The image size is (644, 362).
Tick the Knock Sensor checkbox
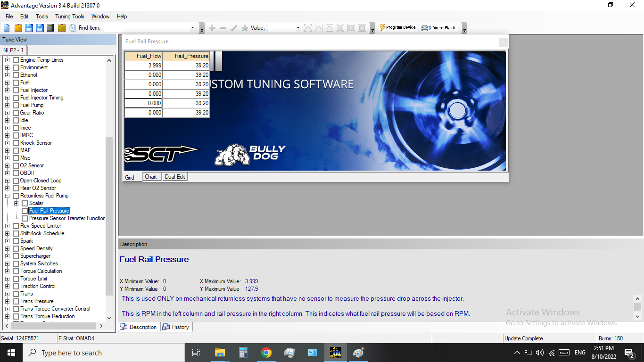[x=16, y=143]
